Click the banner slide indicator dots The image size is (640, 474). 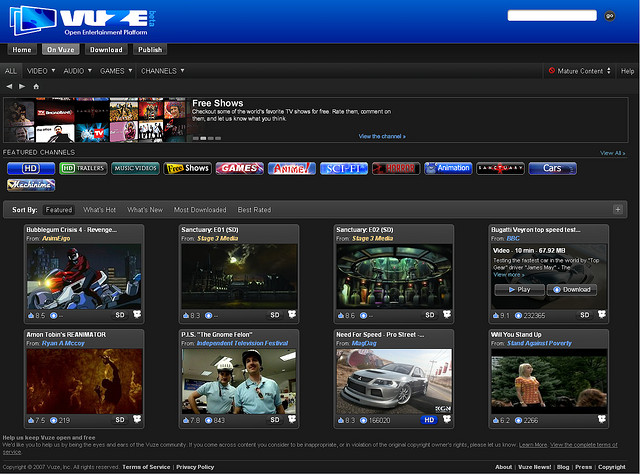[207, 138]
